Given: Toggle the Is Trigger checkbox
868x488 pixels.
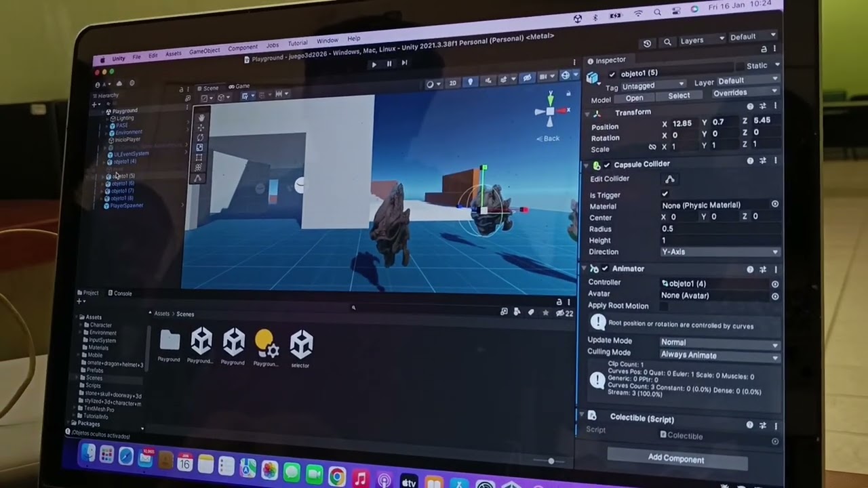Looking at the screenshot, I should [x=665, y=194].
